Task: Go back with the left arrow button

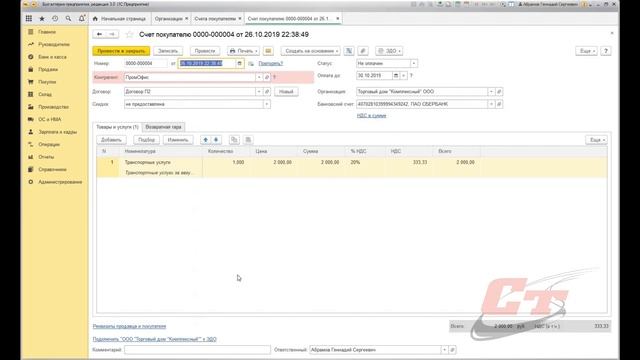Action: coord(99,34)
